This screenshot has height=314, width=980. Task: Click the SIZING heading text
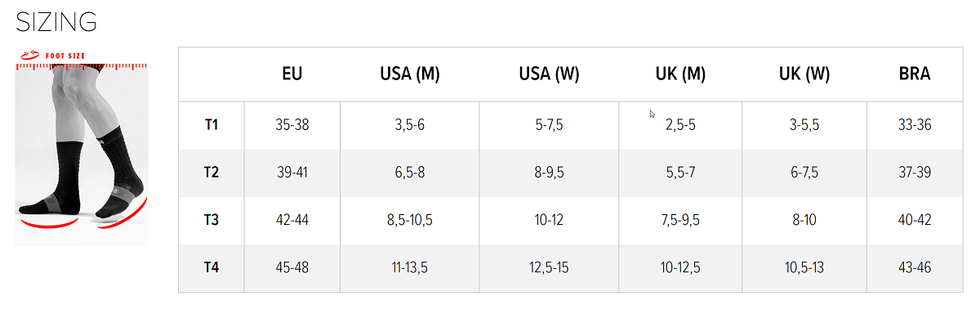[x=56, y=22]
